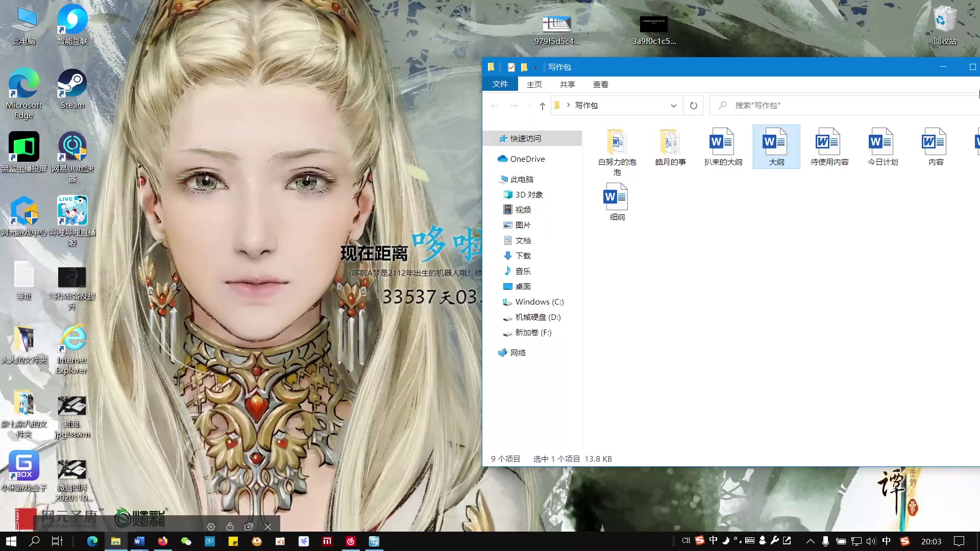Switch to the 主页 ribbon tab
980x551 pixels.
(x=534, y=84)
